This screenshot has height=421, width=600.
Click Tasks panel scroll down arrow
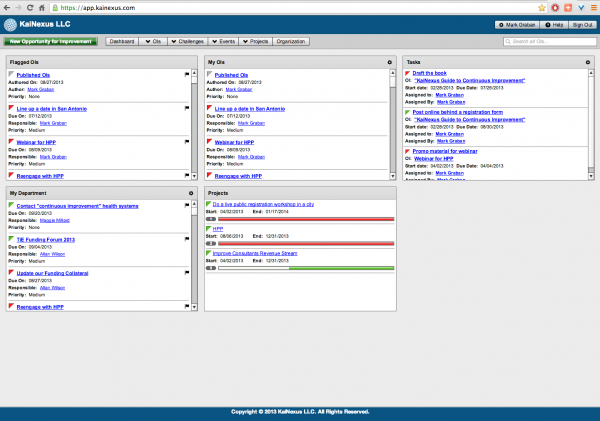[591, 176]
